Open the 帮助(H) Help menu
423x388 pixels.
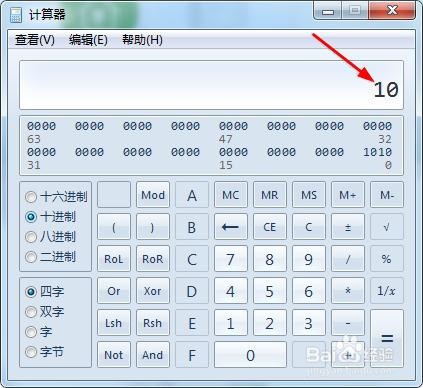point(142,40)
